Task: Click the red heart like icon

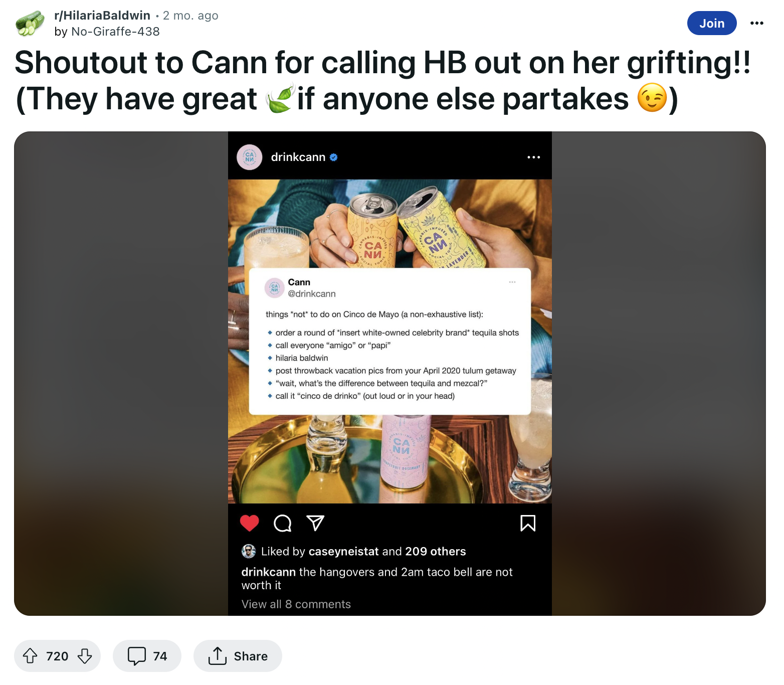Action: [x=250, y=523]
